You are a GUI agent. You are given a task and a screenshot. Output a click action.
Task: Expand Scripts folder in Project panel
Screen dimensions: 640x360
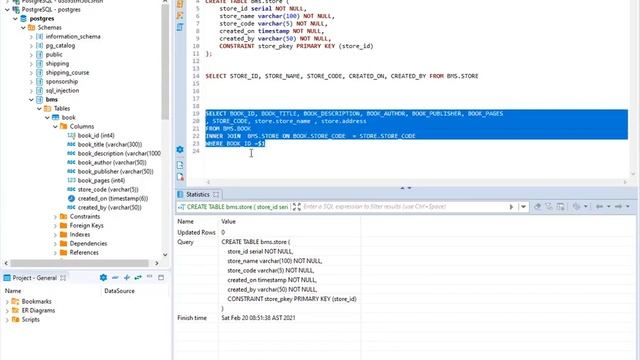point(7,320)
